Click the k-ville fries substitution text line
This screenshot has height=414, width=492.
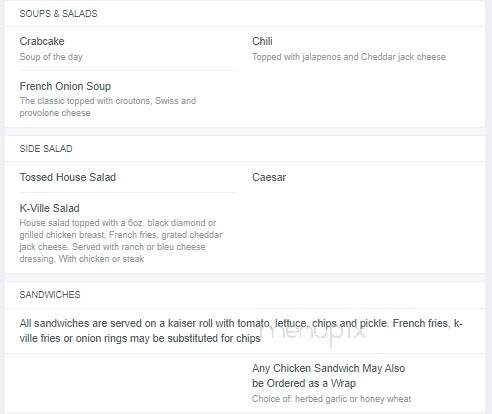[x=140, y=338]
